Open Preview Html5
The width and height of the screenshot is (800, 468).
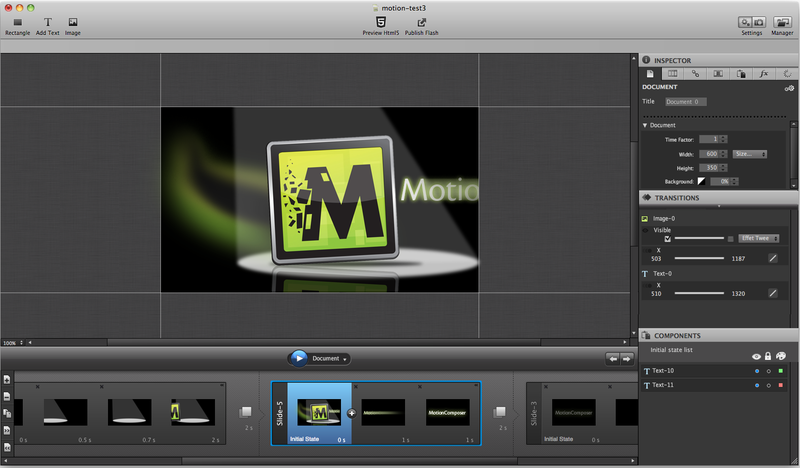click(381, 26)
